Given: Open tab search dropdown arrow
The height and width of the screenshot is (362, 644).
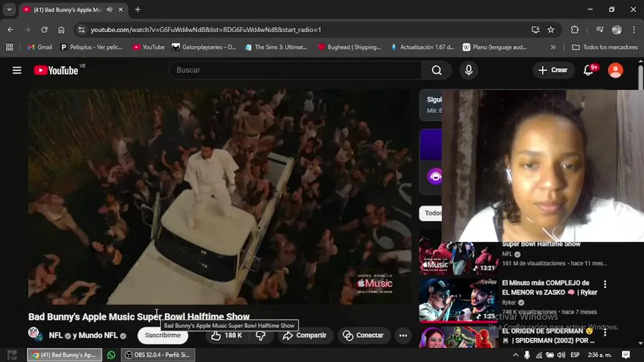Looking at the screenshot, I should coord(9,10).
